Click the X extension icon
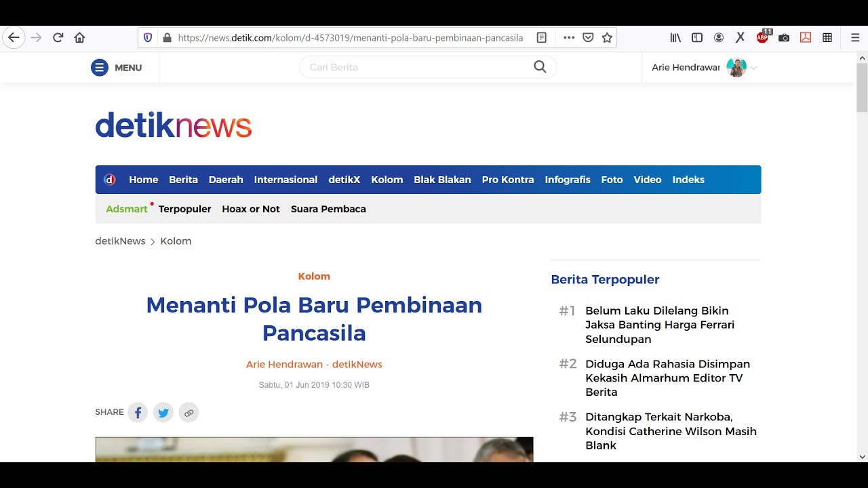The width and height of the screenshot is (868, 488). (741, 38)
